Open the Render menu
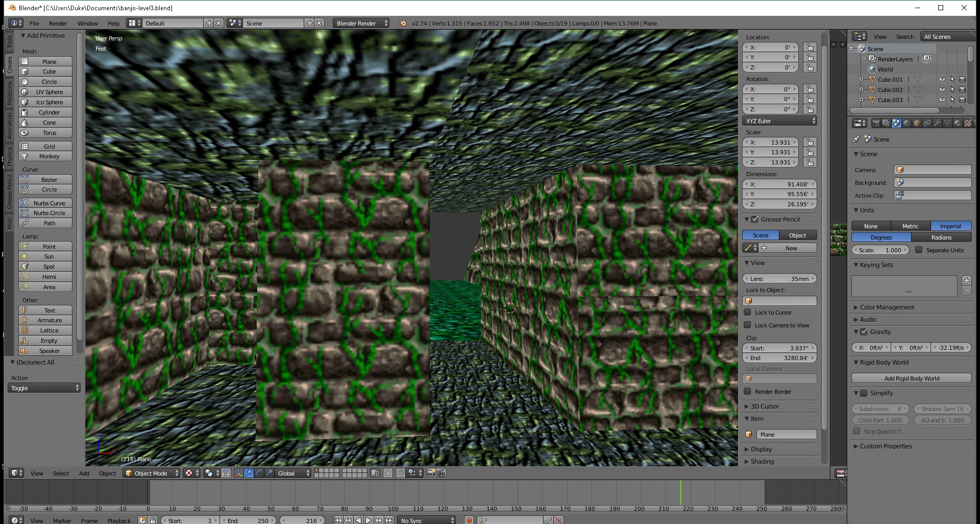980x524 pixels. pyautogui.click(x=58, y=23)
